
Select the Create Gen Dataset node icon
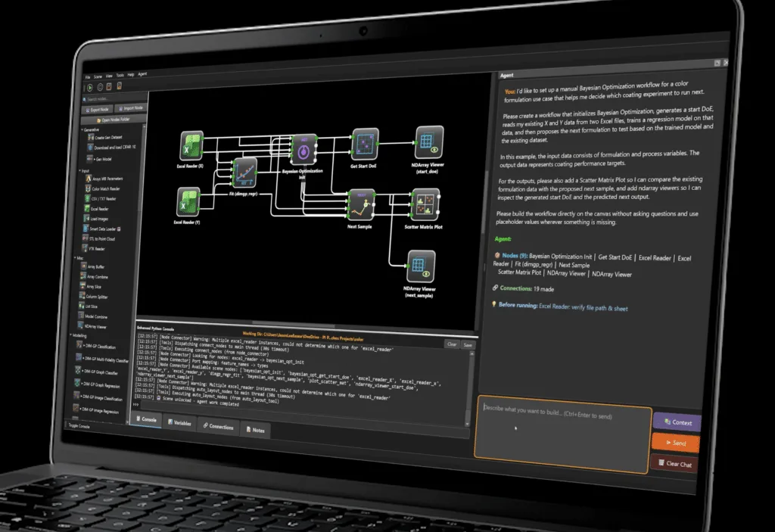click(x=91, y=138)
